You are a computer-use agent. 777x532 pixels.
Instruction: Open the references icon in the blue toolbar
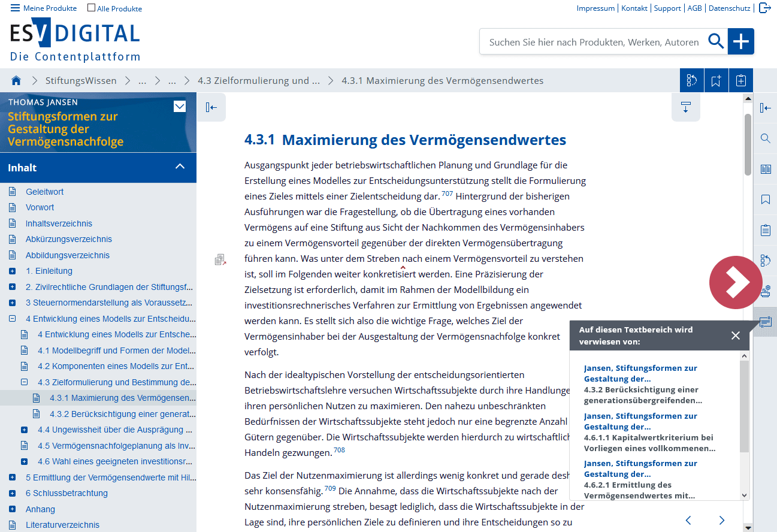[692, 80]
